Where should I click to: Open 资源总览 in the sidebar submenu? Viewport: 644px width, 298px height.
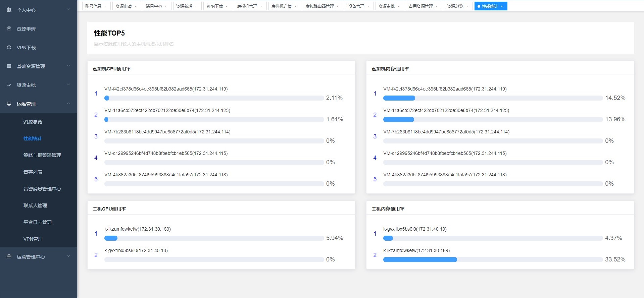pos(33,122)
